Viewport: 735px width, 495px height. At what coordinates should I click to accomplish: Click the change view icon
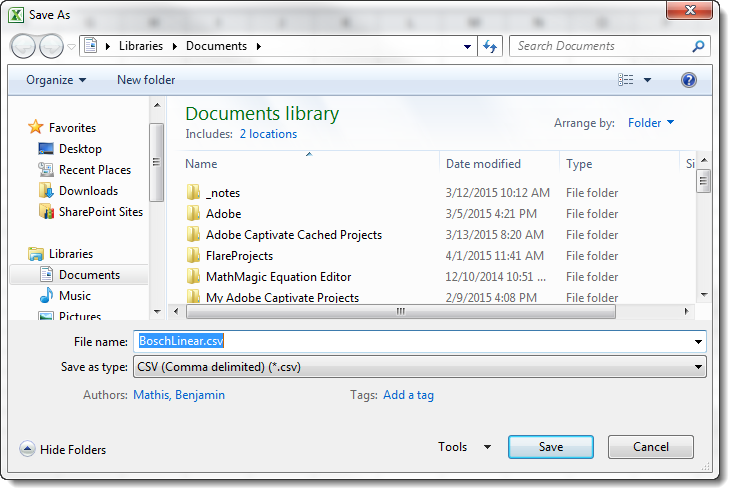626,80
